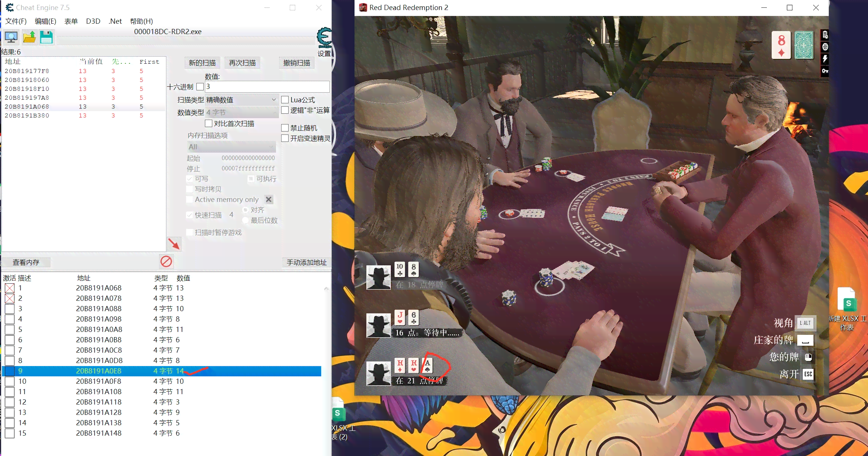Viewport: 868px width, 456px height.
Task: Click the scan value input field
Action: [267, 87]
